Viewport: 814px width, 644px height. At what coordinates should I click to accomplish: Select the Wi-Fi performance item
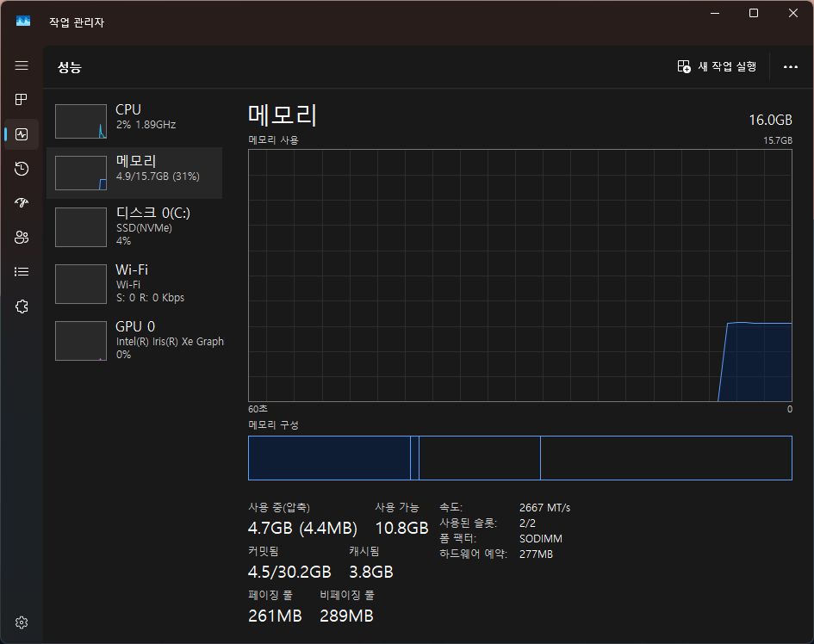tap(134, 283)
